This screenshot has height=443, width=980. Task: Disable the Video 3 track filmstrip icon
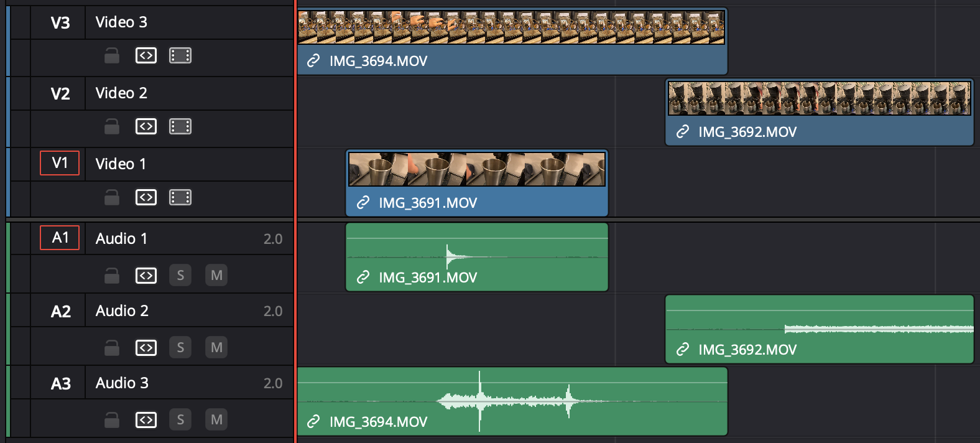pos(180,56)
